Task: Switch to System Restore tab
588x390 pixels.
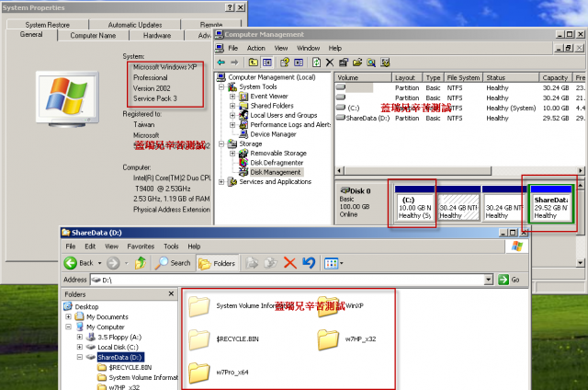Action: (48, 25)
